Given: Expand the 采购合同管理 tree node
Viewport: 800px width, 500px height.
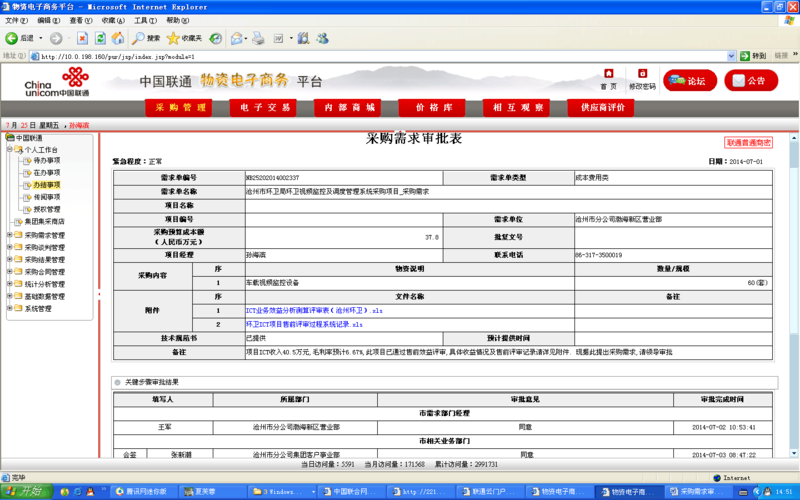Looking at the screenshot, I should (x=9, y=271).
